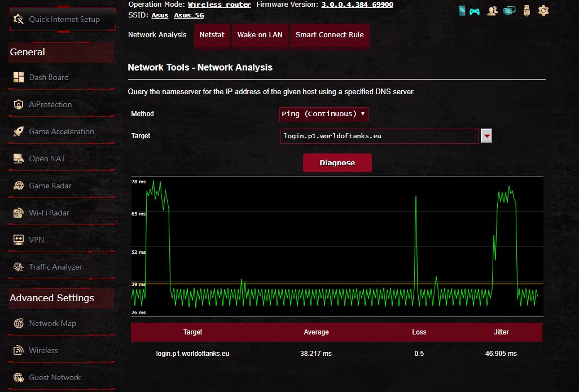Screen dimensions: 579x392
Task: Click the 26 ms graph axis label
Action: click(x=138, y=312)
